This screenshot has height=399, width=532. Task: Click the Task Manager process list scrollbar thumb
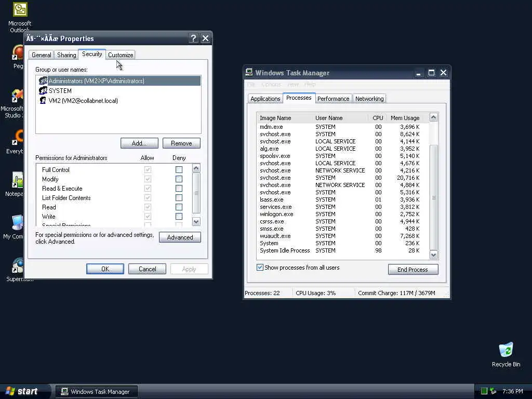click(x=433, y=197)
